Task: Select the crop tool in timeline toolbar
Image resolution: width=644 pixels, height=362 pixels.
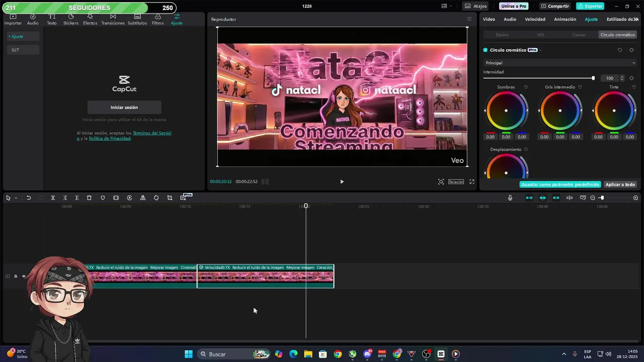Action: click(170, 198)
